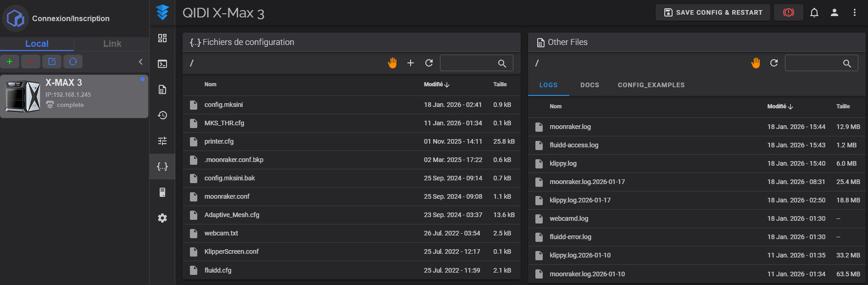This screenshot has height=285, width=868.
Task: Open fluidd.cfg file
Action: tap(351, 270)
